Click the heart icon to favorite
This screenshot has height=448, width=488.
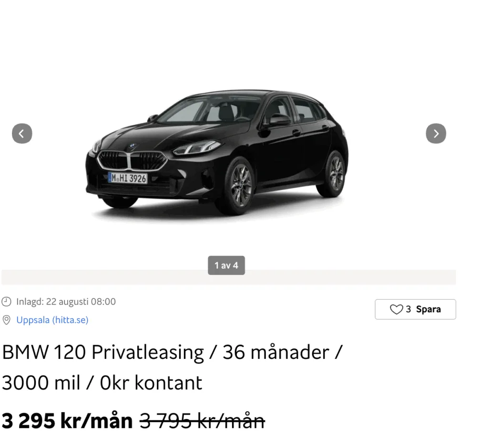[x=396, y=309]
